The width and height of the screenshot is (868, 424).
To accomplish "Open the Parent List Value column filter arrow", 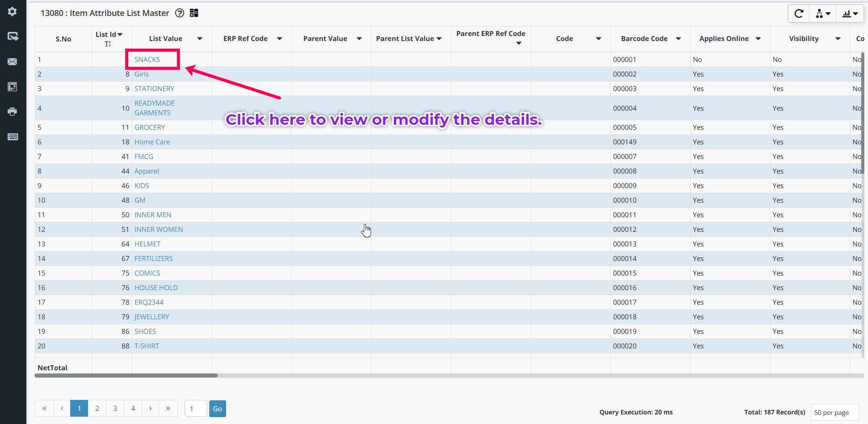I will pos(439,39).
